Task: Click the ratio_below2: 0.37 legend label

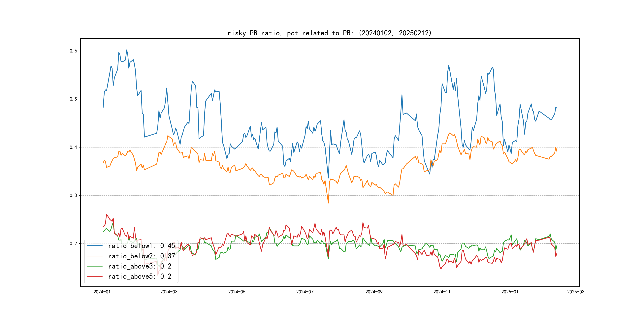Action: point(141,256)
